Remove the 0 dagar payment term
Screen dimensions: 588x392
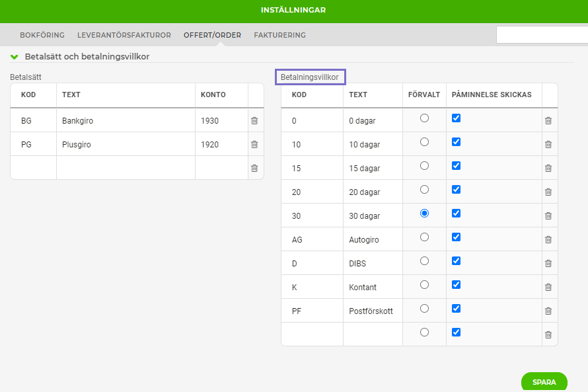tap(548, 121)
